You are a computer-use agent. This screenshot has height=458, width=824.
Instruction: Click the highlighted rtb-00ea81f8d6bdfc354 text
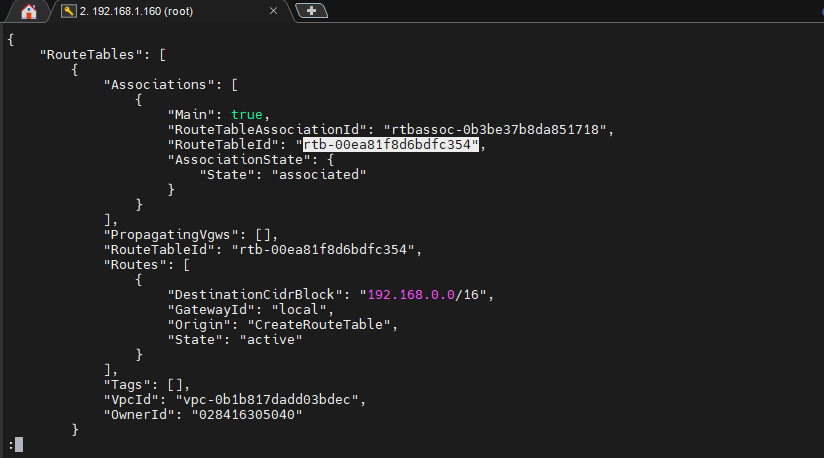391,144
